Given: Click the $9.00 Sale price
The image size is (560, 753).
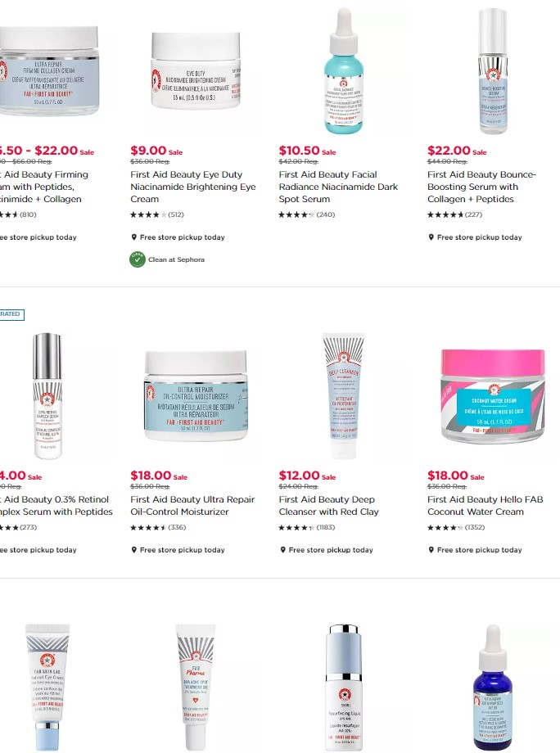Looking at the screenshot, I should point(156,151).
